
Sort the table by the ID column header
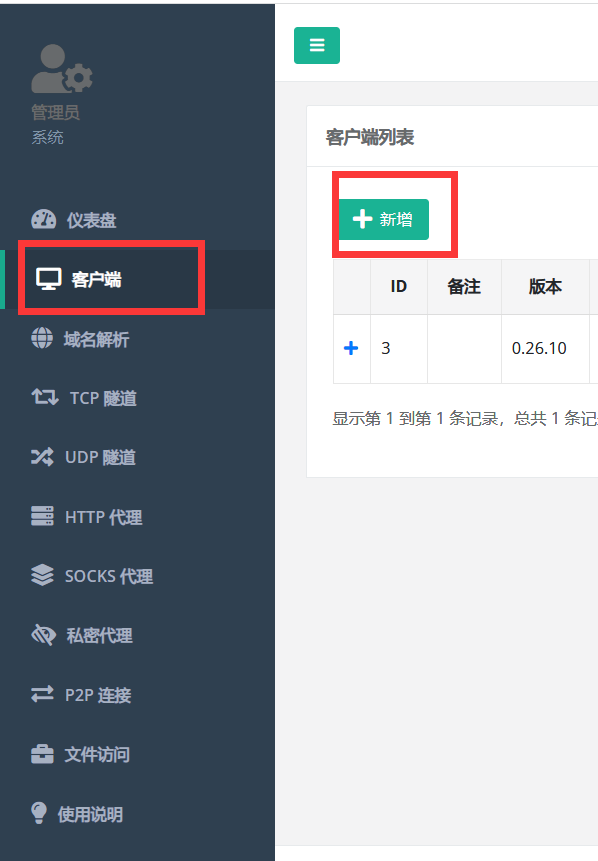coord(399,287)
